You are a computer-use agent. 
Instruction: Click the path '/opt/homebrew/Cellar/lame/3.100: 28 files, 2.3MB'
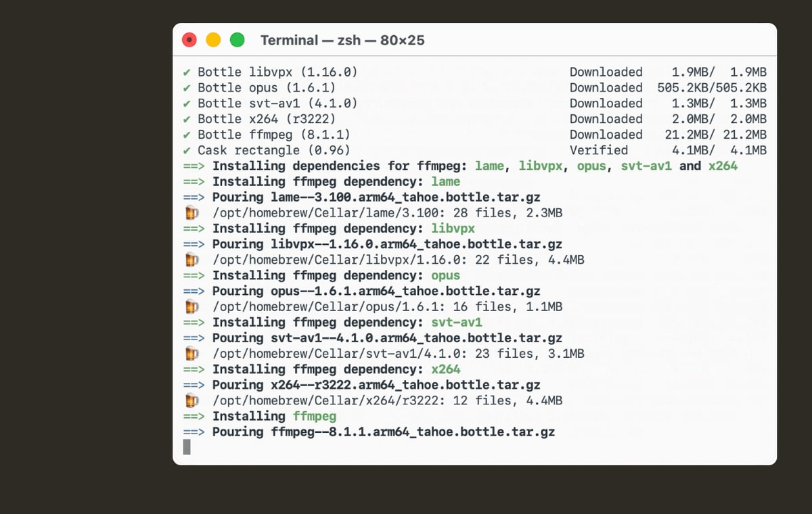click(387, 212)
